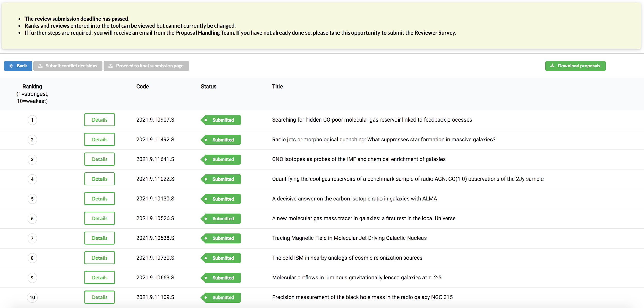Click Submitted badge for proposal 2021.9.10130.S
Image resolution: width=644 pixels, height=308 pixels.
click(x=221, y=199)
